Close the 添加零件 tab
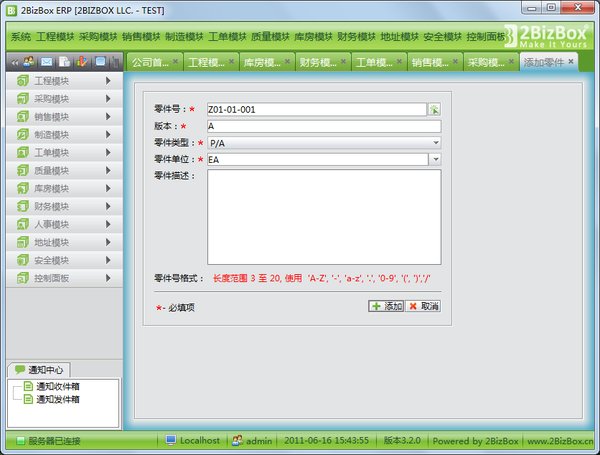The image size is (600, 455). (571, 61)
